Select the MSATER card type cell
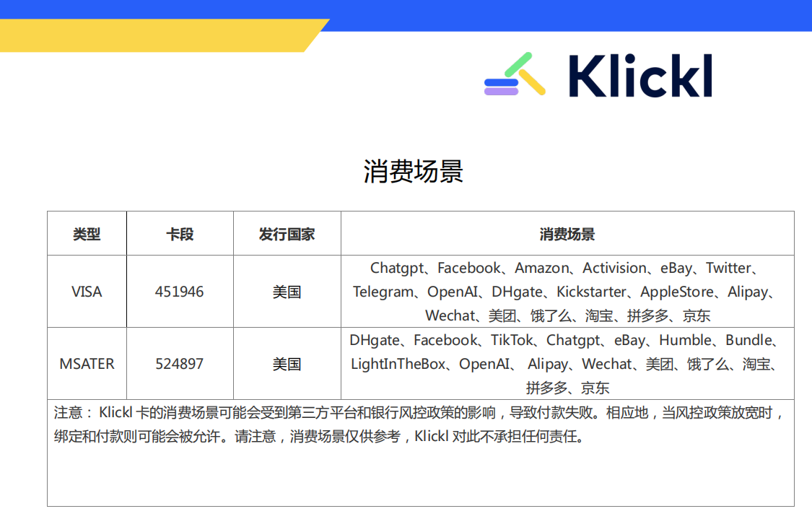The width and height of the screenshot is (812, 532). pyautogui.click(x=87, y=364)
